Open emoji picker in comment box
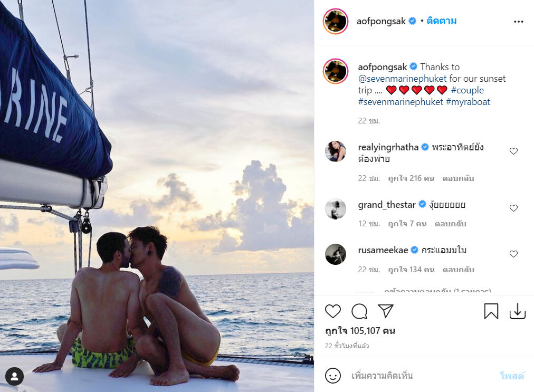 pyautogui.click(x=332, y=376)
